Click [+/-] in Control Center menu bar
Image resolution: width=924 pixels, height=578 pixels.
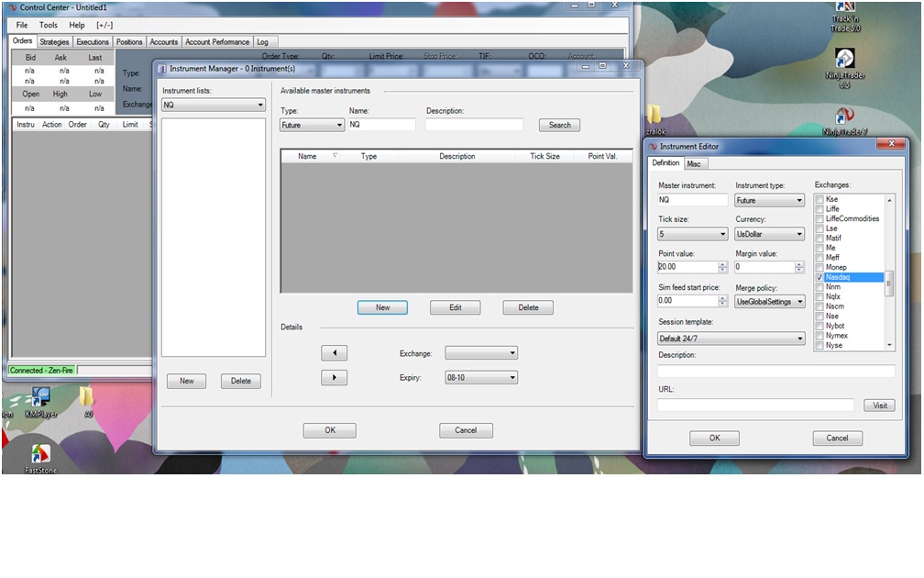[x=104, y=25]
